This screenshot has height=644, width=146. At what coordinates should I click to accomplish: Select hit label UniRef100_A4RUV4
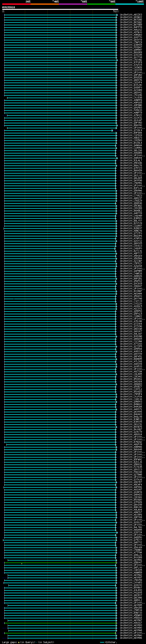131,158
